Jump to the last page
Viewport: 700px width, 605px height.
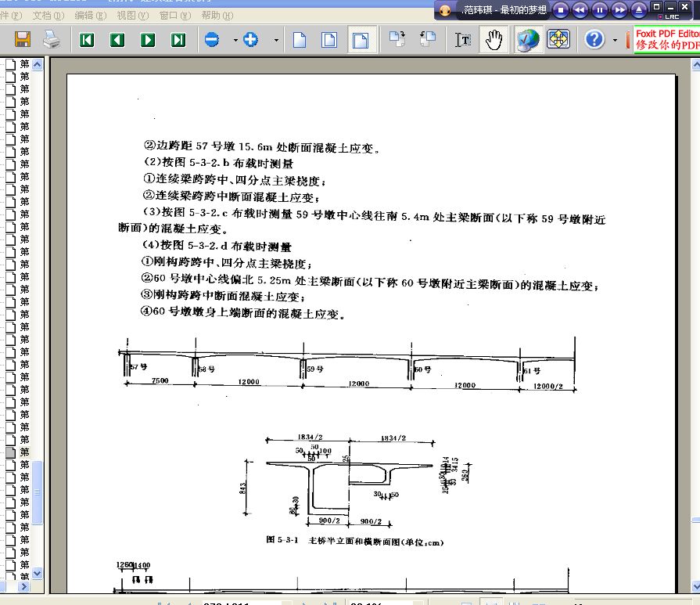pyautogui.click(x=178, y=40)
